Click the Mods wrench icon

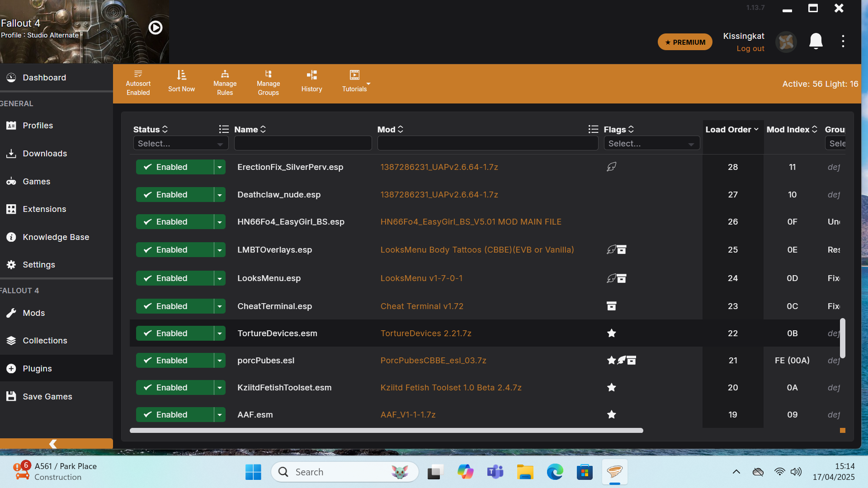click(11, 313)
